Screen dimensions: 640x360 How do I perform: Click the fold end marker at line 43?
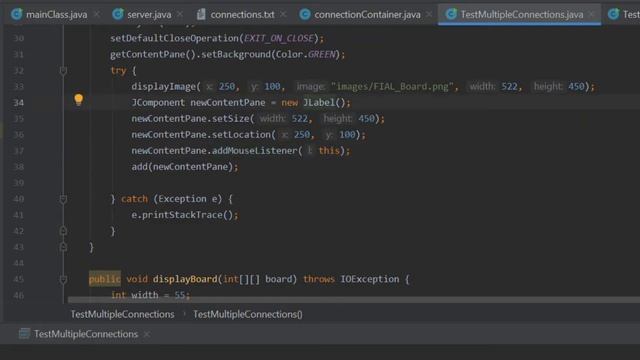(x=63, y=247)
